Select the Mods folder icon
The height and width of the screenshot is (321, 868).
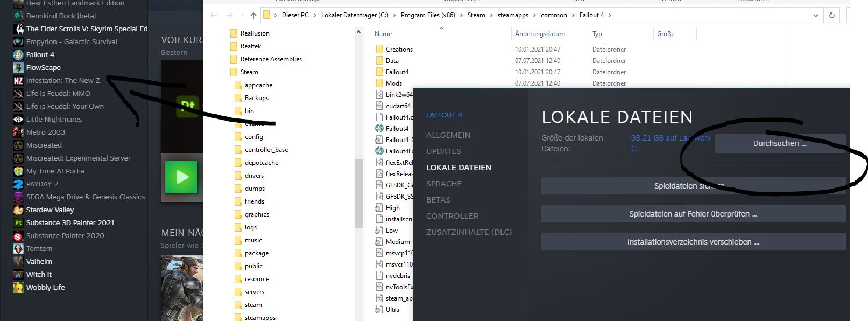tap(379, 83)
